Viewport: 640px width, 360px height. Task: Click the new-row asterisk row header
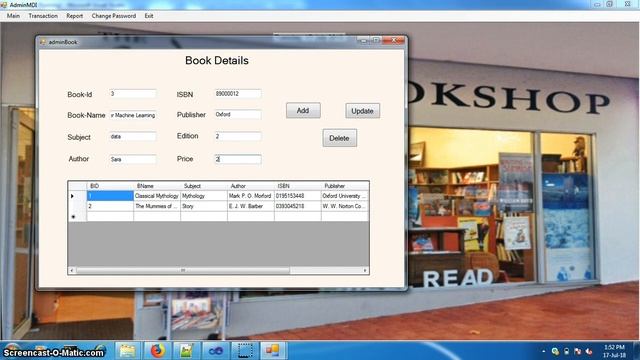tap(77, 216)
